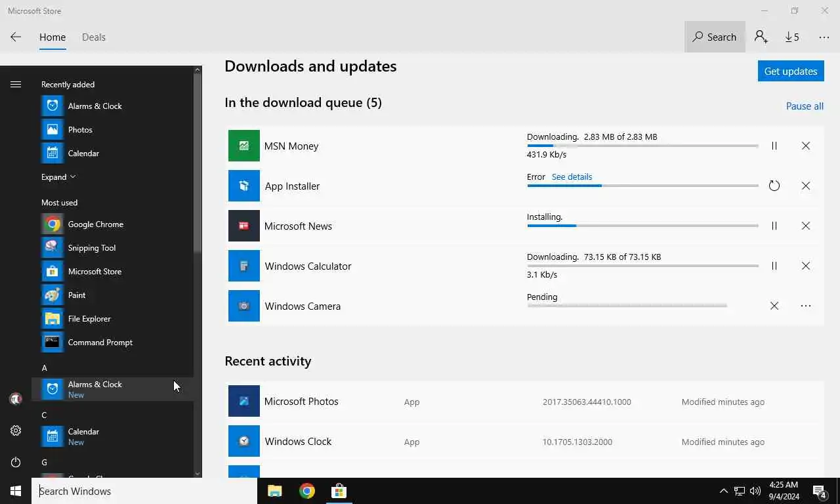Click the Search Windows input field
Viewport: 840px width, 504px height.
click(x=144, y=491)
